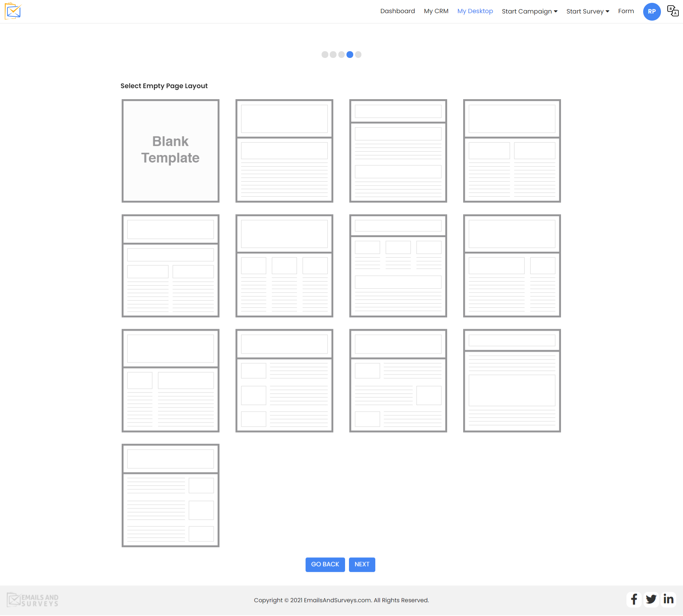This screenshot has width=683, height=616.
Task: Click the NEXT button
Action: click(362, 564)
